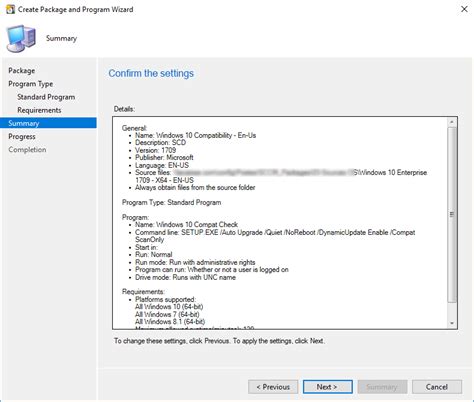Click the details vertical scrollbar thumb

452,215
